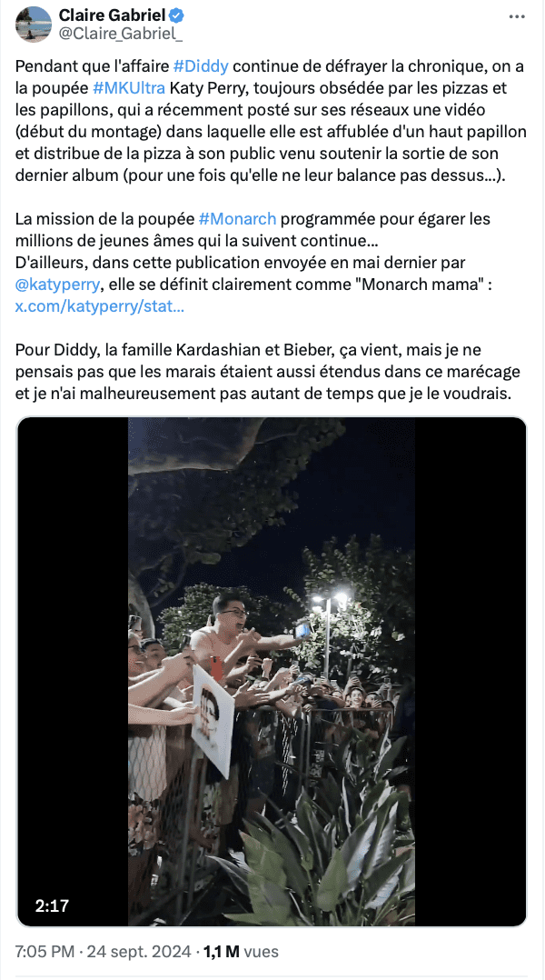Click the left black bar of video

tap(73, 671)
